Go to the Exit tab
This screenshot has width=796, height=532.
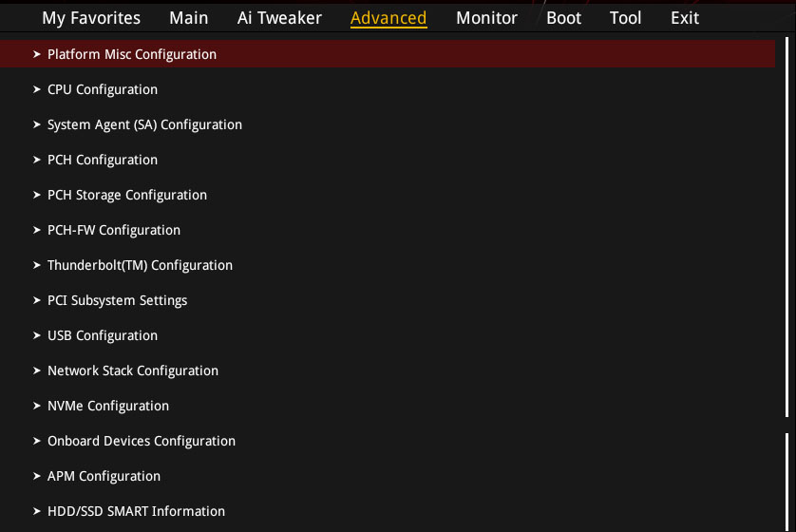685,18
